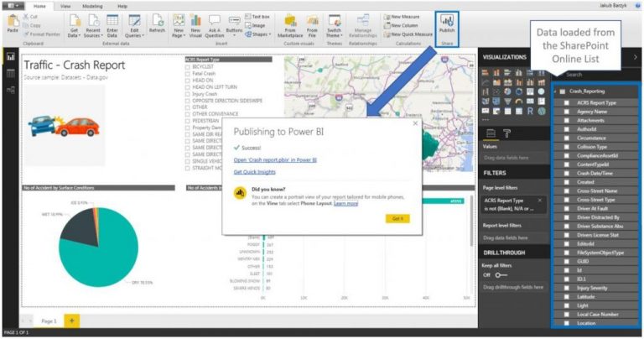Open the Data view from left sidebar
Viewport: 644px width, 339px height.
10,73
